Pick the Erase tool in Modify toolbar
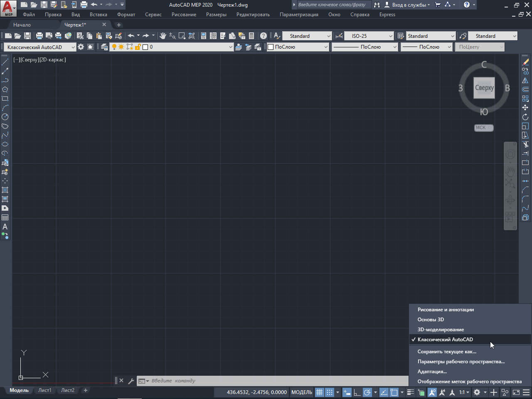Image resolution: width=532 pixels, height=399 pixels. click(525, 62)
